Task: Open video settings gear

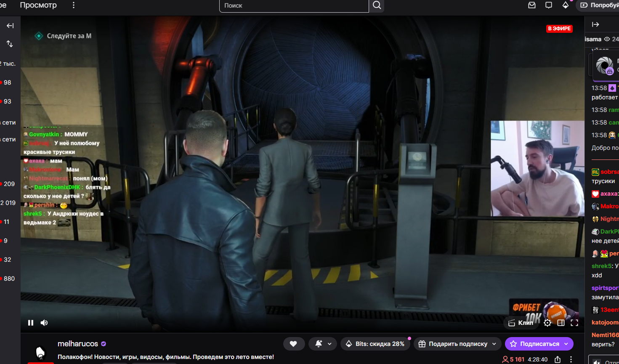Action: pos(547,323)
